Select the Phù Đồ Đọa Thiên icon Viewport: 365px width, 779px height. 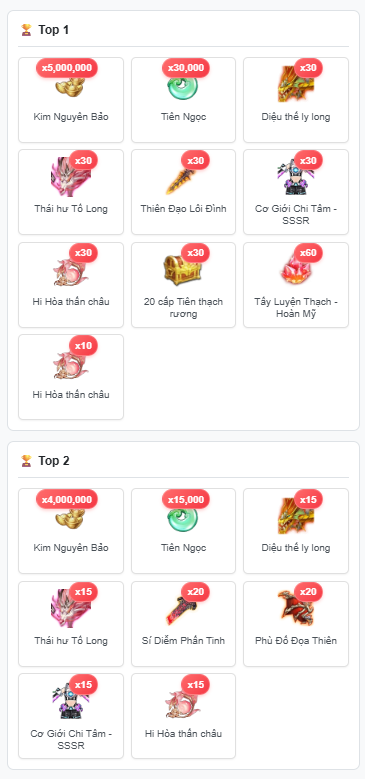(296, 607)
